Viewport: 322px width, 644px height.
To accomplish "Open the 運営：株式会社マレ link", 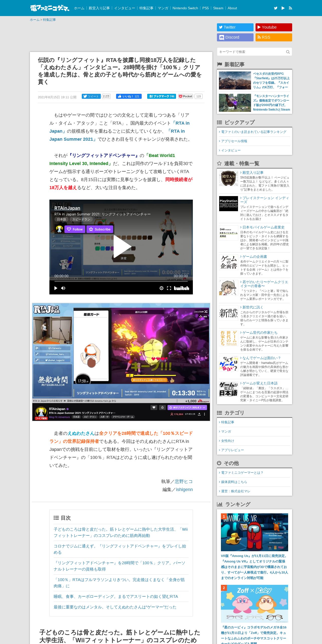I will 236,491.
